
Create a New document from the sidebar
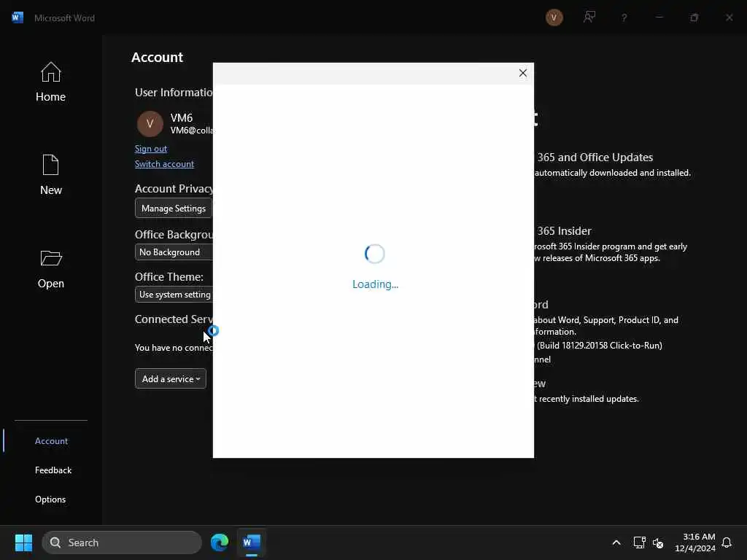[50, 175]
